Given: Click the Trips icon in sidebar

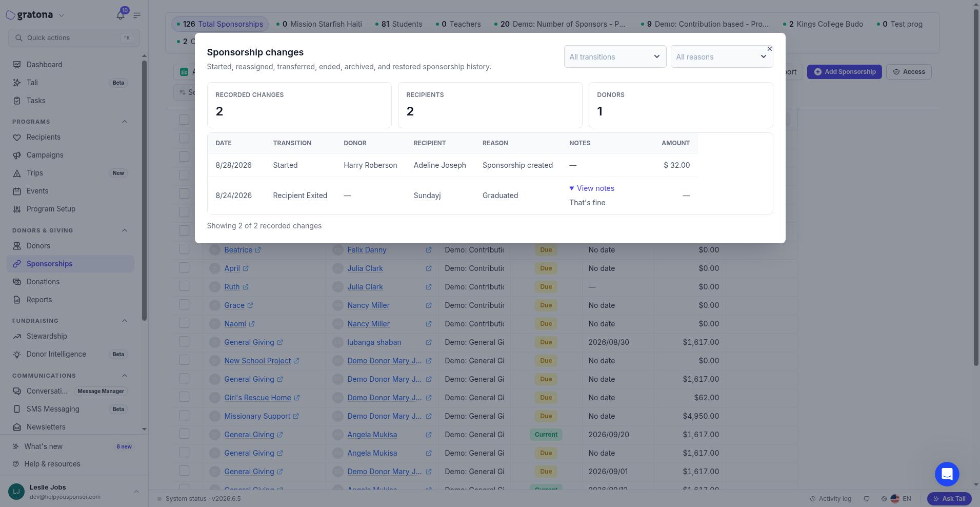Looking at the screenshot, I should point(17,173).
